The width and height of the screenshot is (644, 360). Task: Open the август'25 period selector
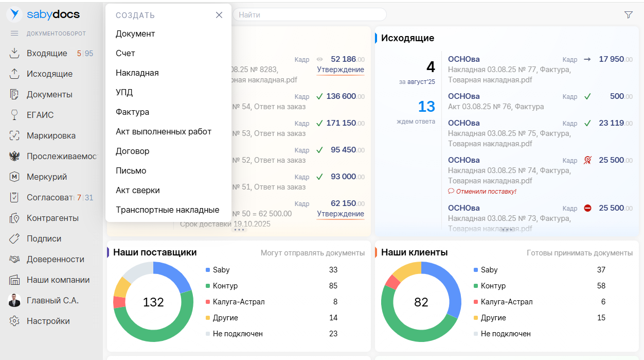point(421,81)
